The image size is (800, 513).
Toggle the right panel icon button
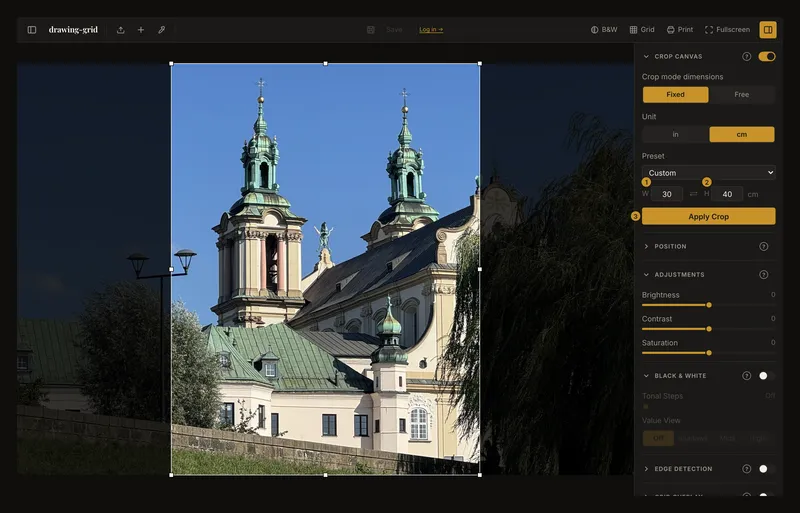pyautogui.click(x=768, y=30)
